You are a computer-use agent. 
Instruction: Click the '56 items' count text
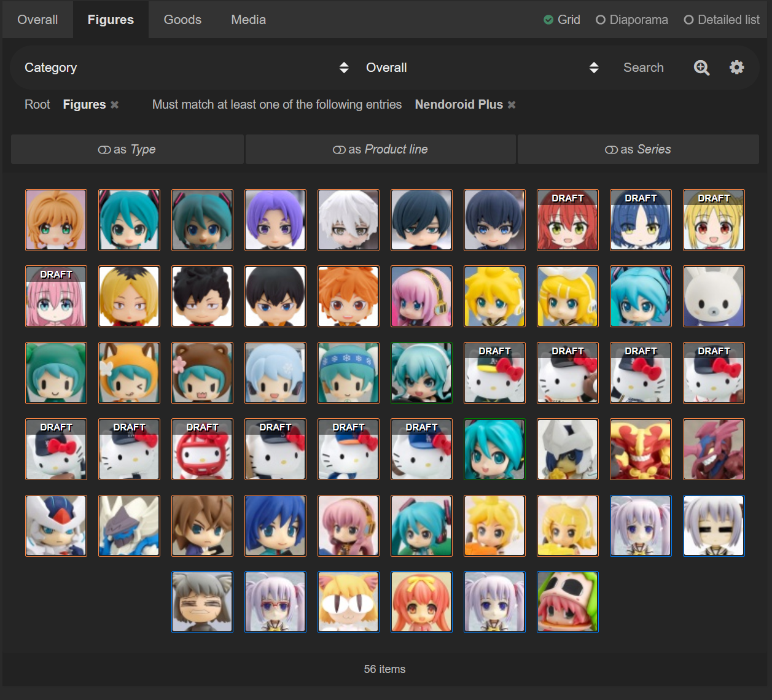(x=384, y=669)
